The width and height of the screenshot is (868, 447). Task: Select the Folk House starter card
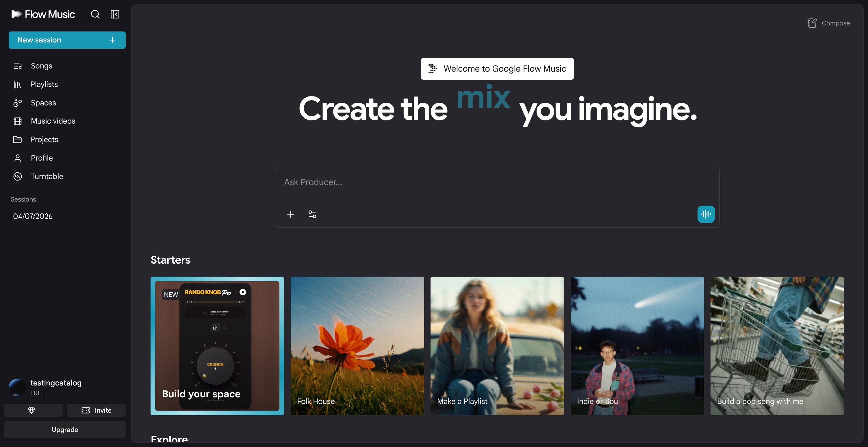[x=357, y=346]
